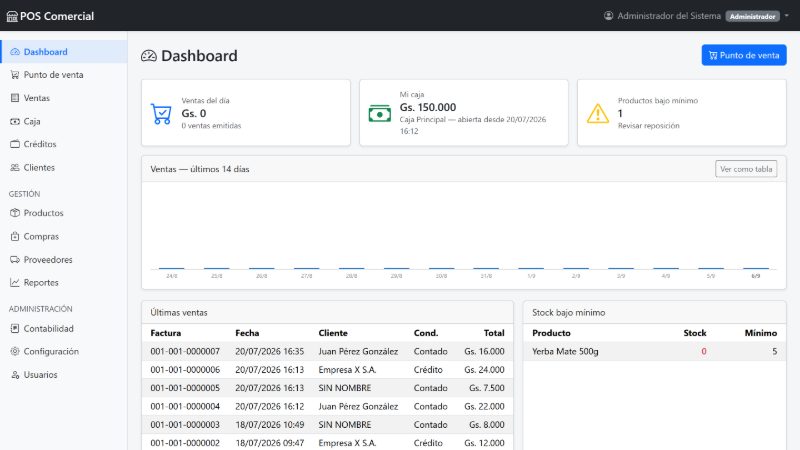Open the user account dropdown caret
800x450 pixels.
click(x=786, y=16)
